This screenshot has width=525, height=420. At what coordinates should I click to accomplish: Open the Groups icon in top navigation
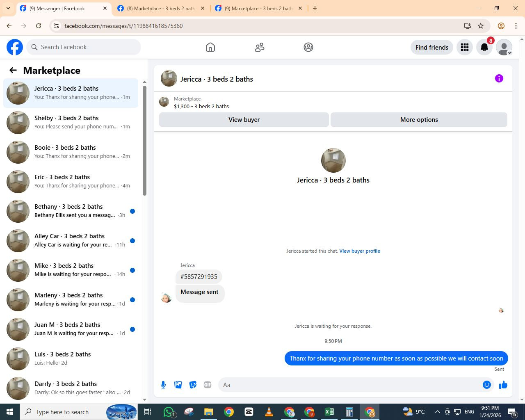coord(308,47)
